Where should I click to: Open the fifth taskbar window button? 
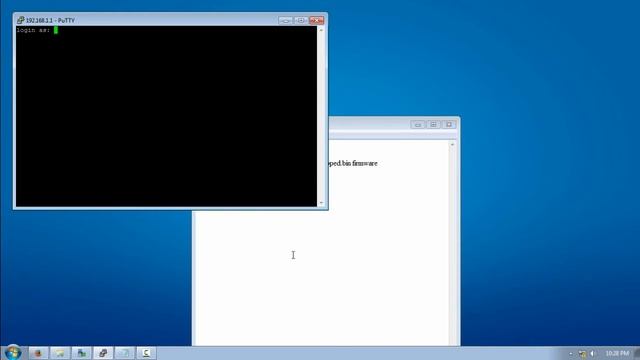124,353
